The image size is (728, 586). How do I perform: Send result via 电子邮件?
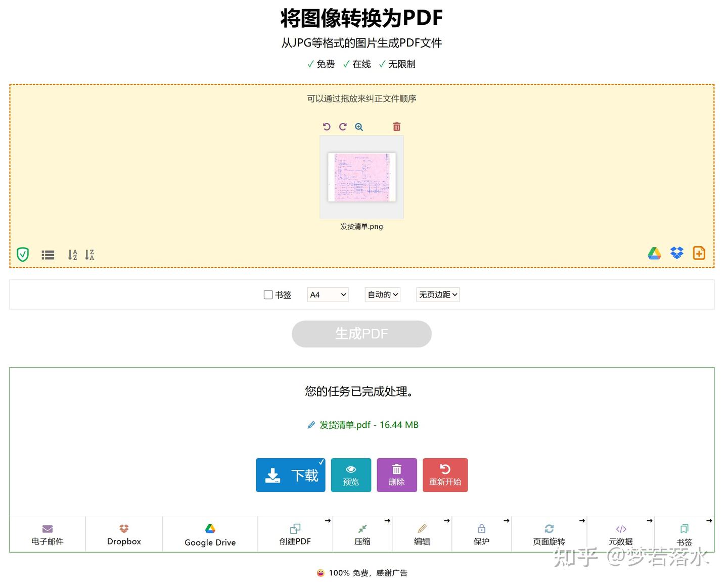(x=48, y=534)
